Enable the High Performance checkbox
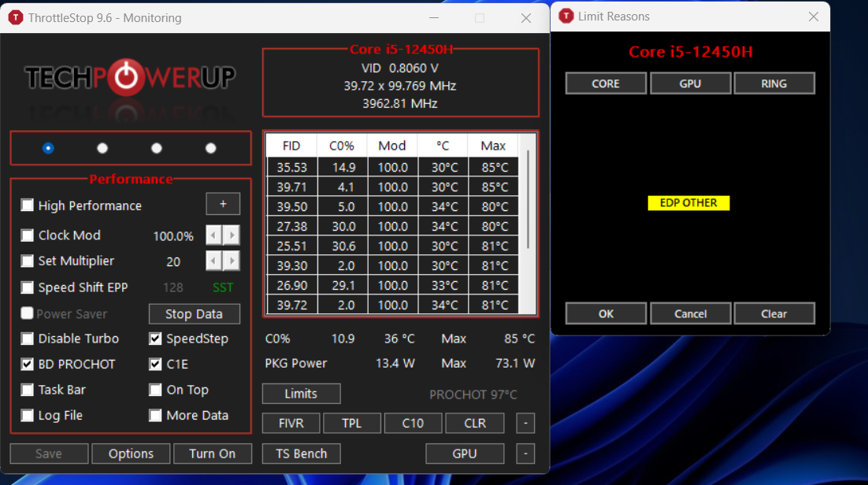 point(27,205)
